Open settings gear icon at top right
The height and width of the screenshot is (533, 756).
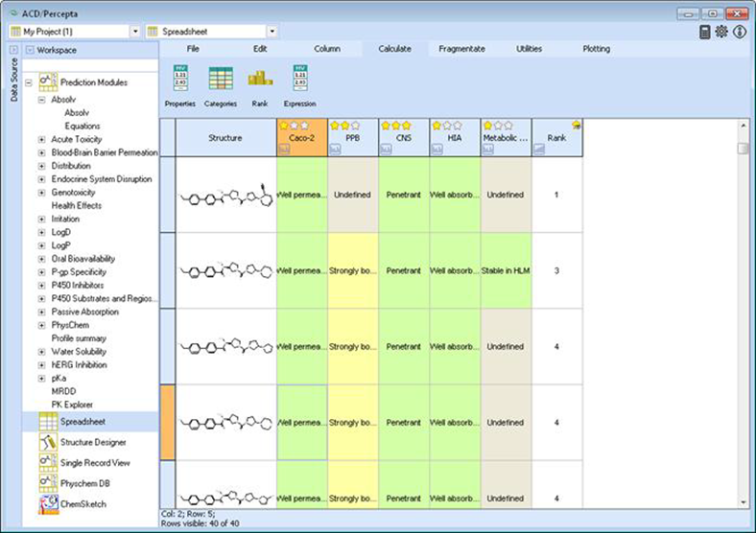point(721,32)
